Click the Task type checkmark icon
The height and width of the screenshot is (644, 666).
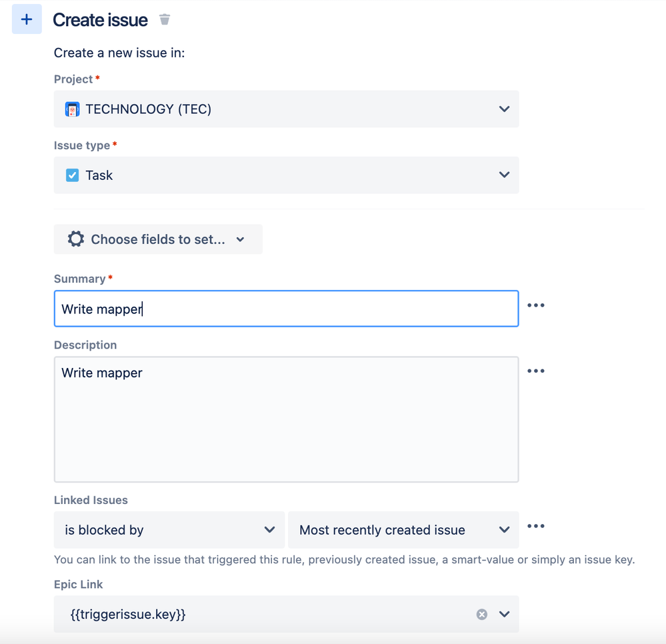72,175
